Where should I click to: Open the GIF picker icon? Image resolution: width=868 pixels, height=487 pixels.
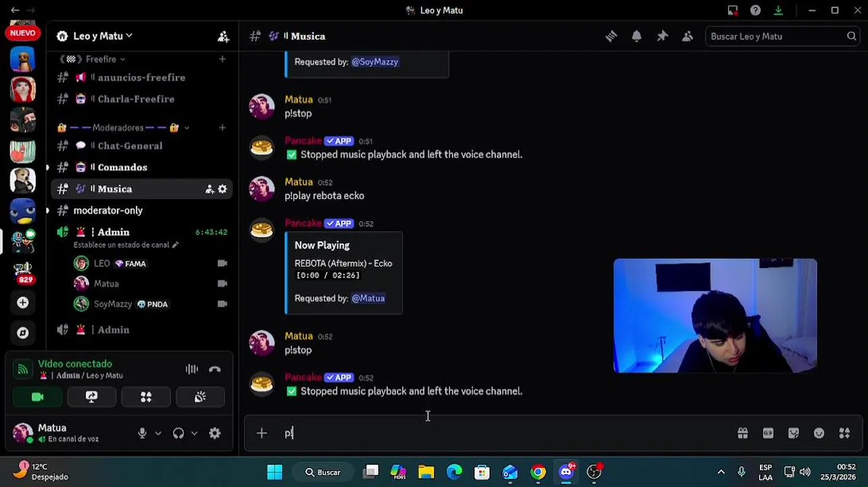[768, 433]
